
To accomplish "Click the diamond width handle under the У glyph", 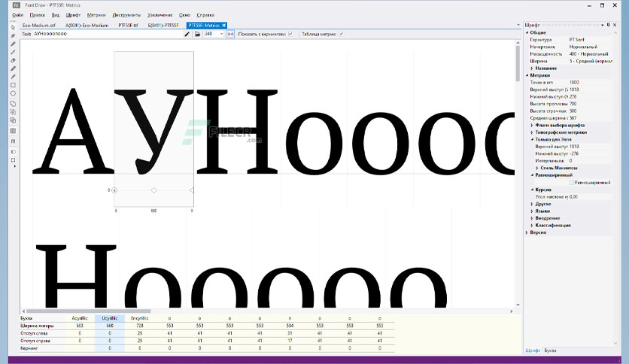I will click(x=154, y=190).
